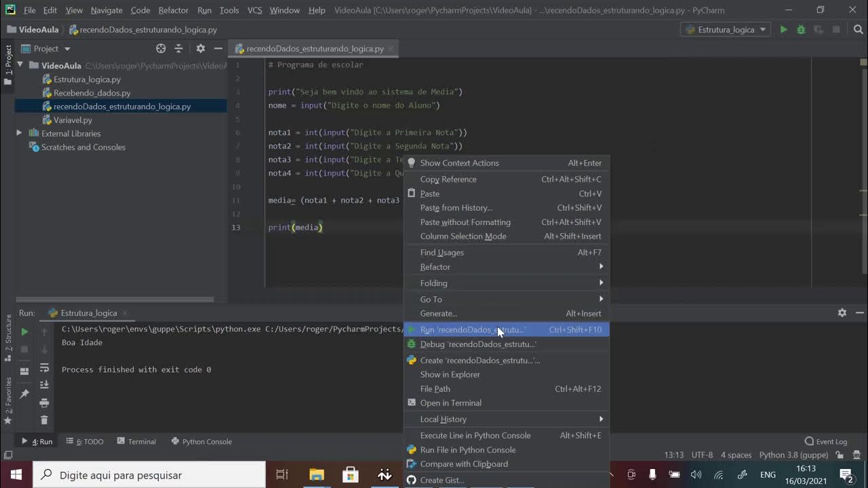
Task: Toggle the 2: Favorites side panel
Action: (x=8, y=400)
